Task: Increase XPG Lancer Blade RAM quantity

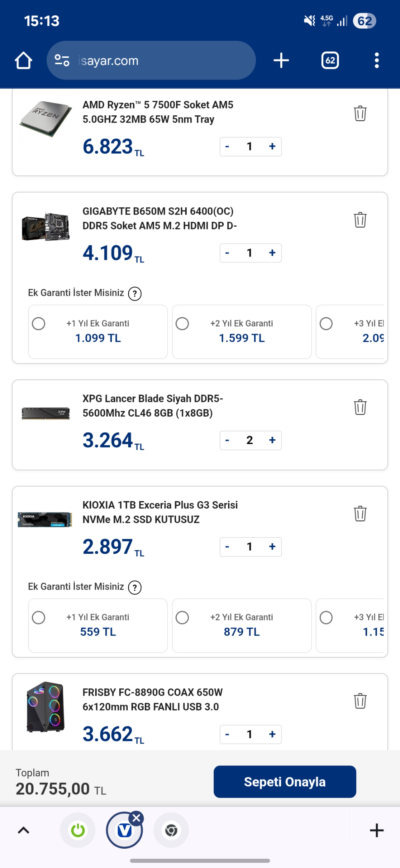Action: (272, 440)
